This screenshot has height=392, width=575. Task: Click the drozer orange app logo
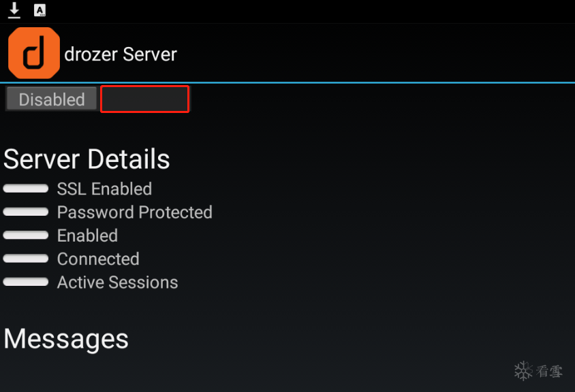tap(33, 53)
